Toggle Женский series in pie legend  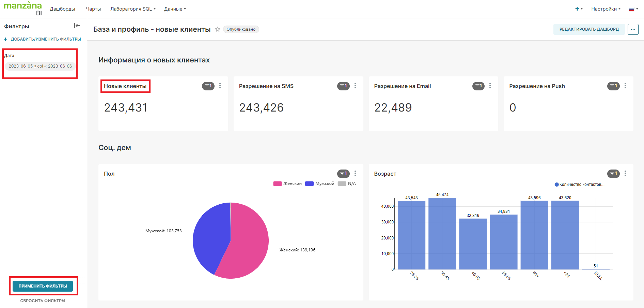(288, 184)
